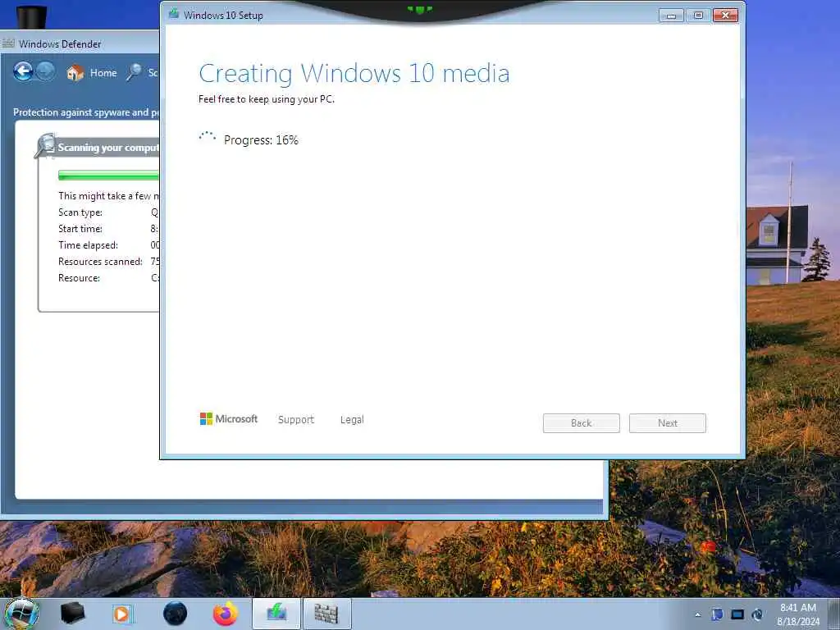The width and height of the screenshot is (840, 630).
Task: Minimize the Windows 10 Setup window
Action: [x=671, y=15]
